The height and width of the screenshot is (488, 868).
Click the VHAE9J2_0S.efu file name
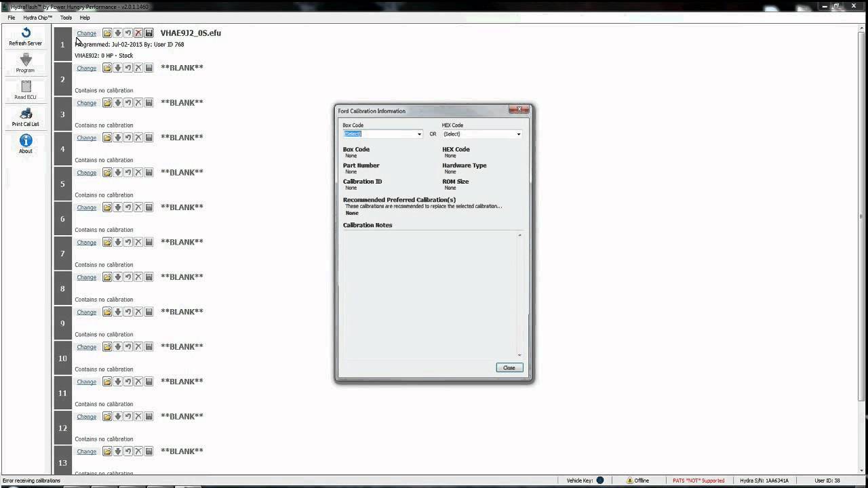(191, 33)
